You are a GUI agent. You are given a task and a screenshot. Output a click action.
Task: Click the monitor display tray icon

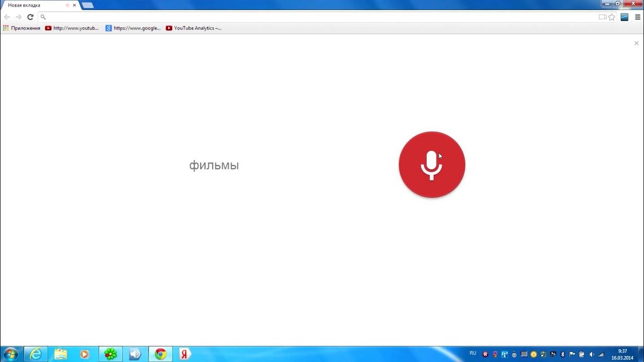coord(524,354)
